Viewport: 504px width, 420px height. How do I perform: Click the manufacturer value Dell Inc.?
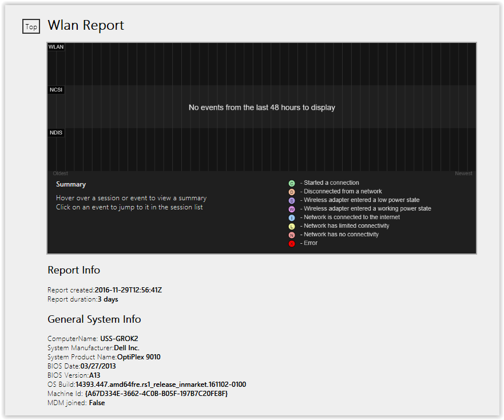point(126,348)
